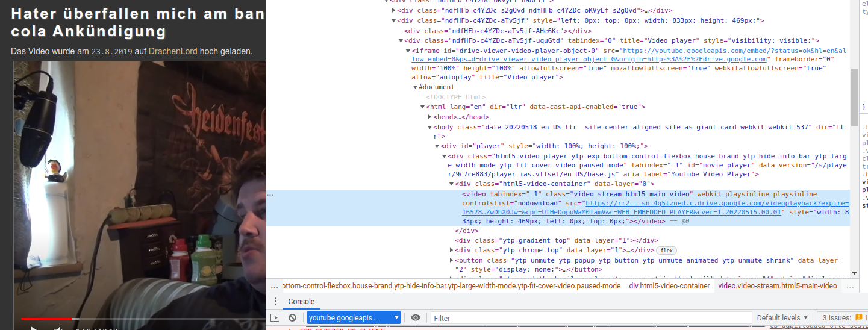Open the breadcrumb overflow ellipsis

tap(273, 286)
